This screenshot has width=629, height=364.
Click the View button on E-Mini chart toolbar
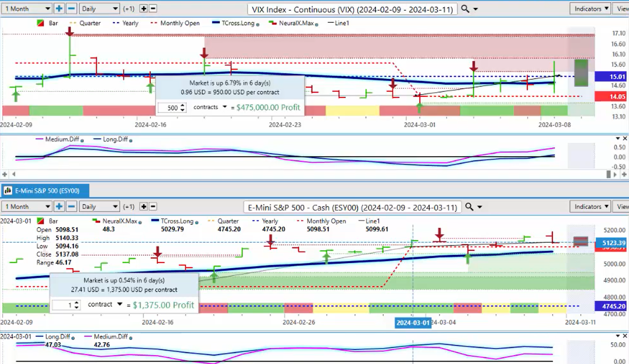point(621,207)
